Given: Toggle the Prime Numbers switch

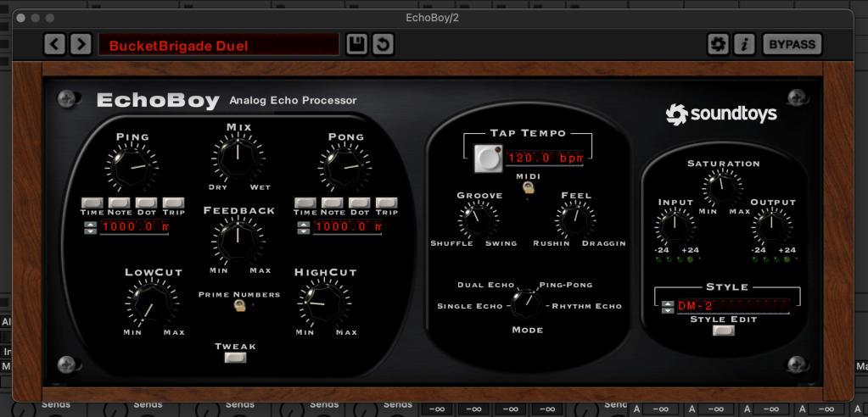Looking at the screenshot, I should pos(240,306).
